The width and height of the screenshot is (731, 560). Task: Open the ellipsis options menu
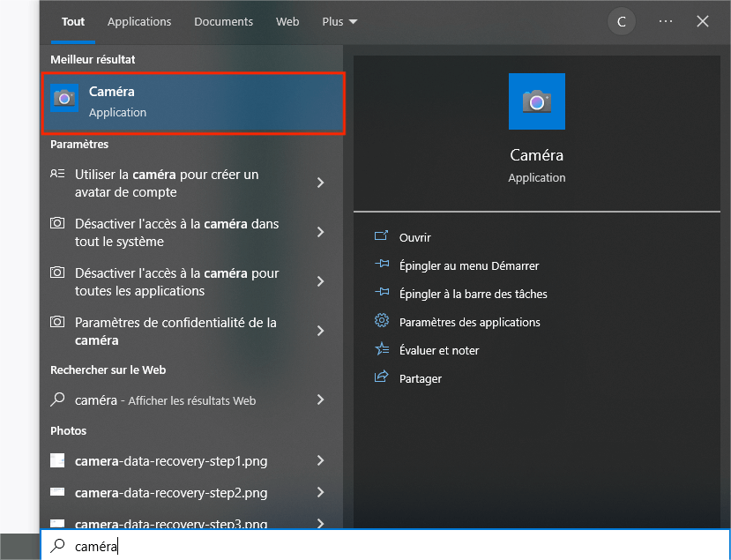tap(665, 21)
